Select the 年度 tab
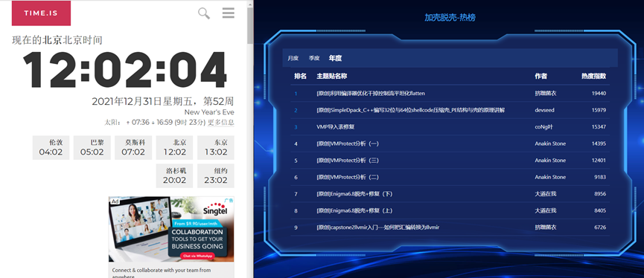644x278 pixels. click(x=335, y=58)
